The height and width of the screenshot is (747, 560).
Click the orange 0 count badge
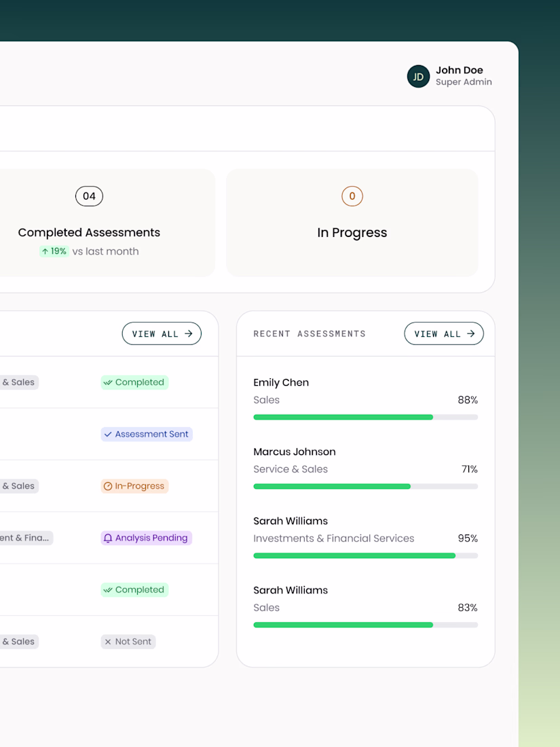(352, 196)
